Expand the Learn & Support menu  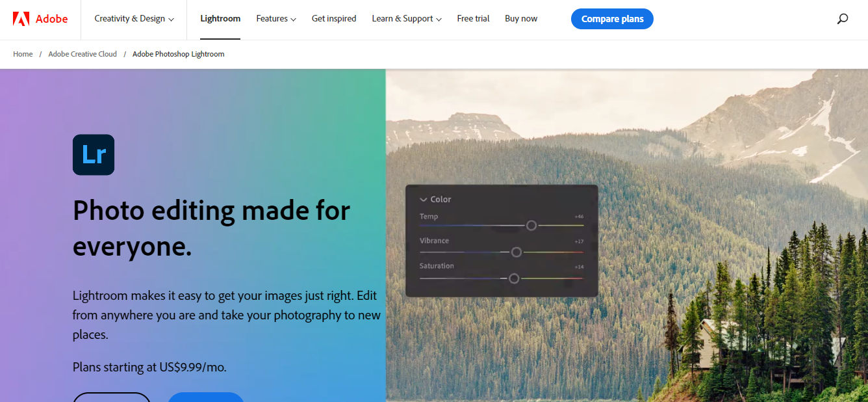tap(407, 19)
